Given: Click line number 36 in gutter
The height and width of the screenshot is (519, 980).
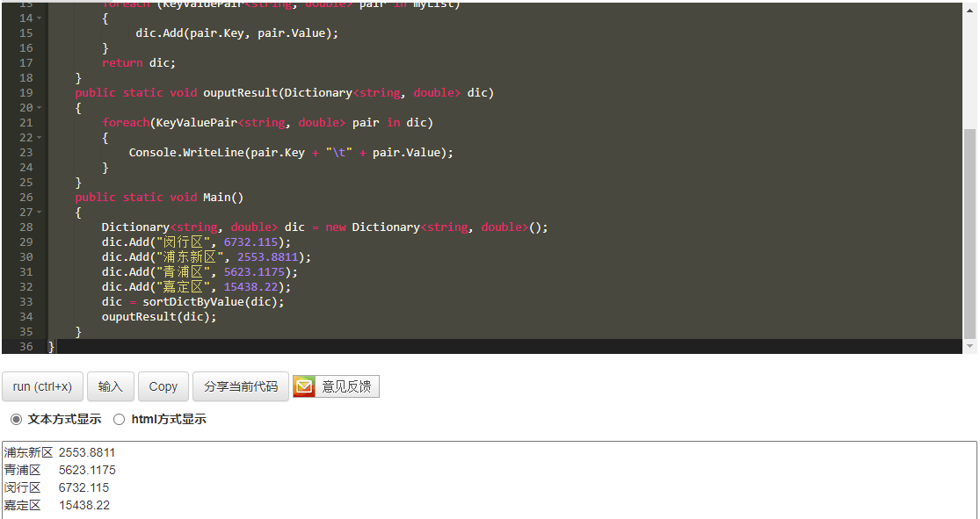Looking at the screenshot, I should tap(25, 347).
